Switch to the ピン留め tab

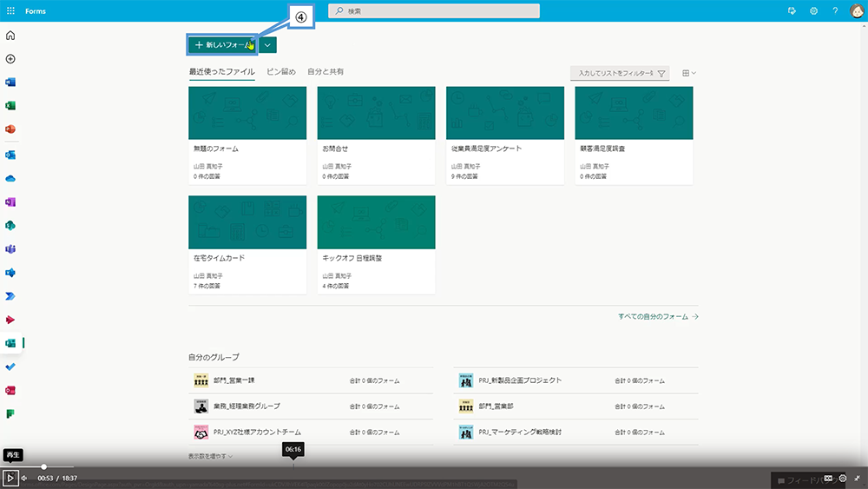[280, 72]
